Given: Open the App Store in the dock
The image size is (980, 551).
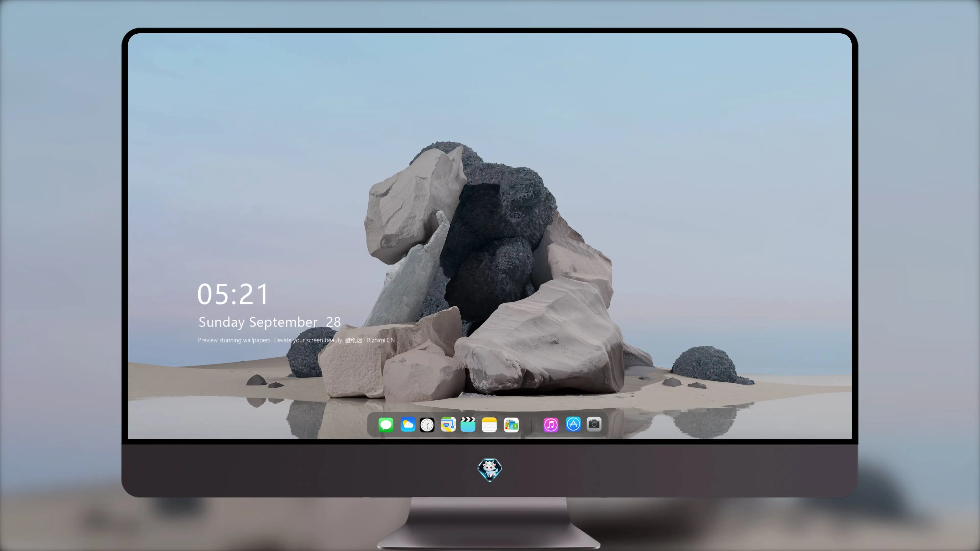Looking at the screenshot, I should (x=573, y=424).
